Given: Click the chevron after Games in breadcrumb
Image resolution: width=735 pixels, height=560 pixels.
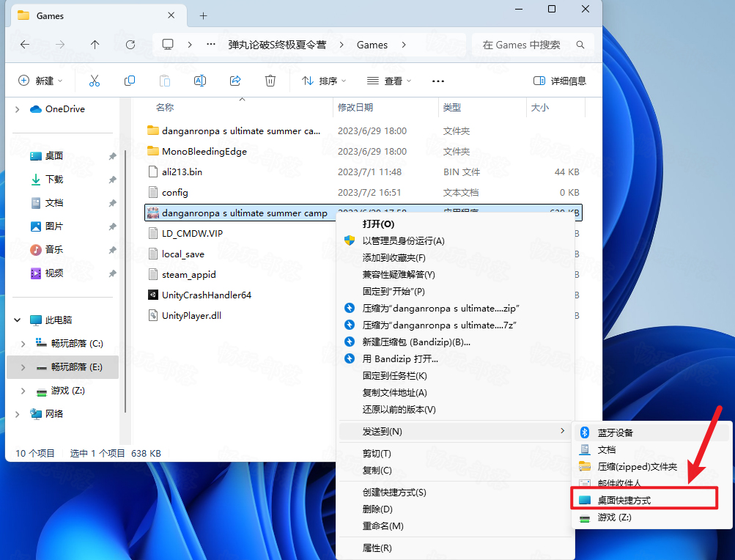Looking at the screenshot, I should tap(404, 45).
